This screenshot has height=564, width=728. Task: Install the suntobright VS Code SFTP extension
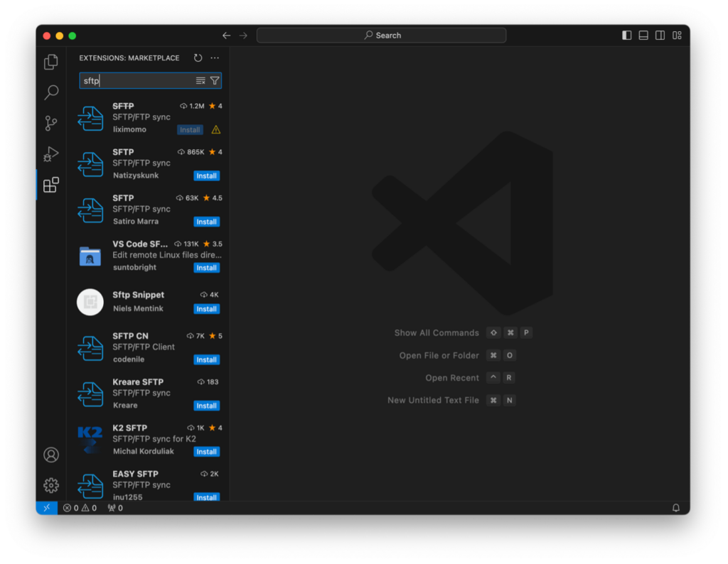(207, 268)
